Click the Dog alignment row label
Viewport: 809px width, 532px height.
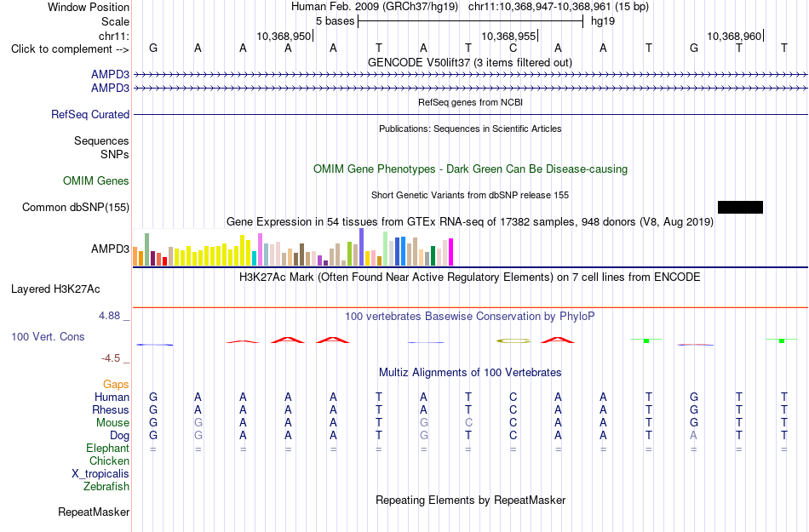point(119,436)
